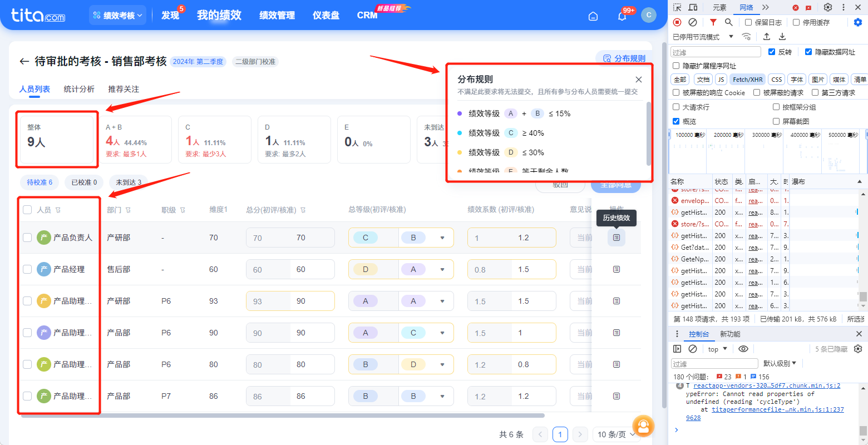Open DevTools settings gear icon
The width and height of the screenshot is (868, 445).
tap(828, 7)
